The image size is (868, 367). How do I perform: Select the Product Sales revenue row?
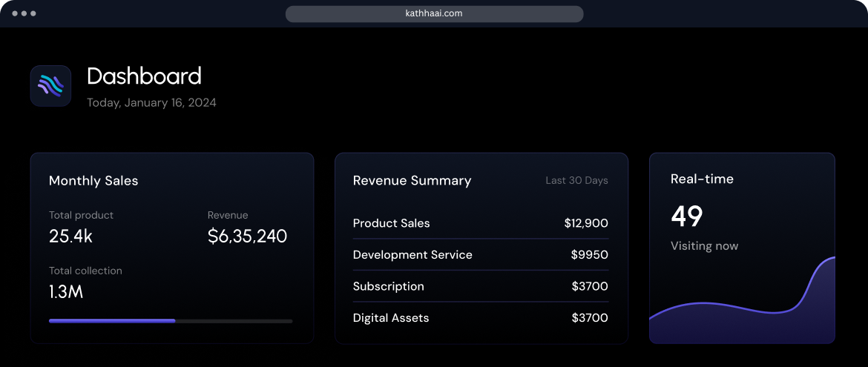480,223
